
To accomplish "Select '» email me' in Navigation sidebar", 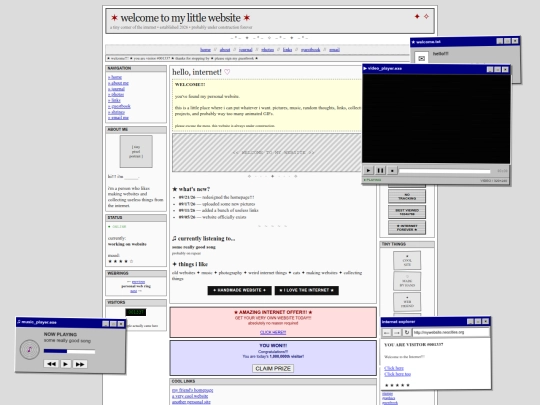I will pyautogui.click(x=118, y=118).
